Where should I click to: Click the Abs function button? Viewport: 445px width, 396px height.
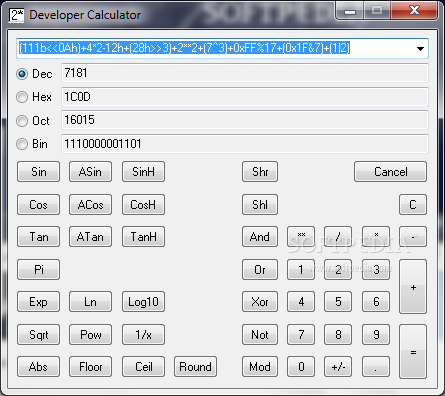click(x=39, y=367)
